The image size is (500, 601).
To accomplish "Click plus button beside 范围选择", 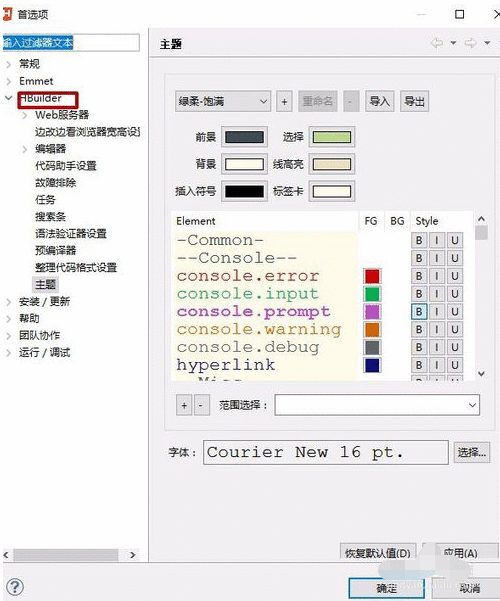I will coord(184,405).
